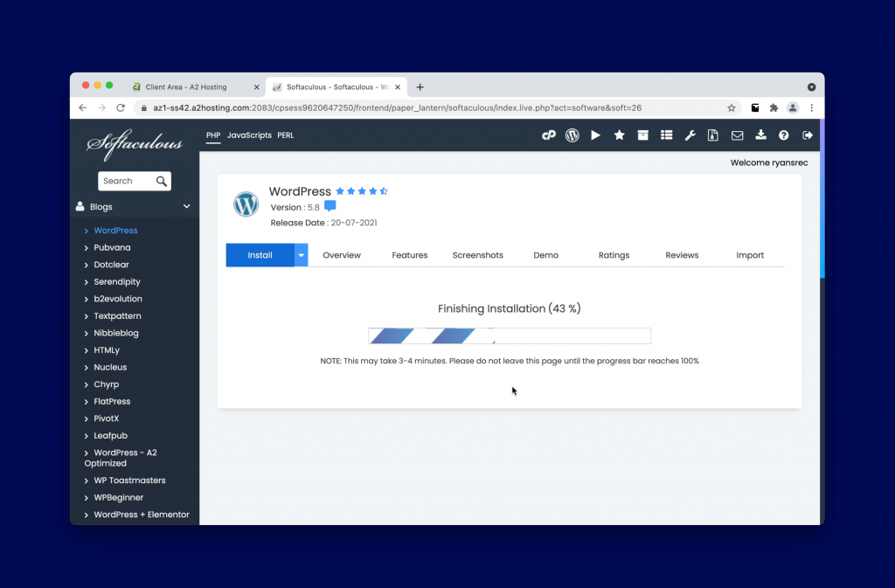Open settings via the wrench icon
This screenshot has width=895, height=588.
point(690,135)
